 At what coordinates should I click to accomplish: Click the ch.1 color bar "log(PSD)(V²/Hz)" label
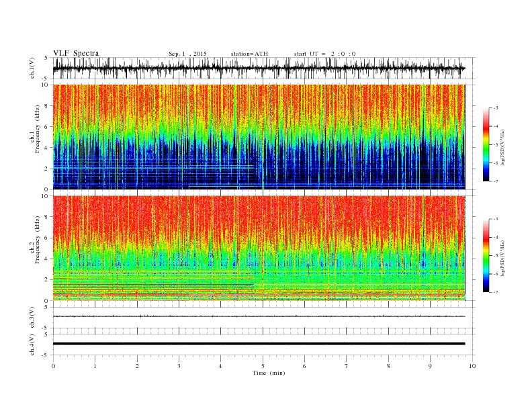(503, 147)
